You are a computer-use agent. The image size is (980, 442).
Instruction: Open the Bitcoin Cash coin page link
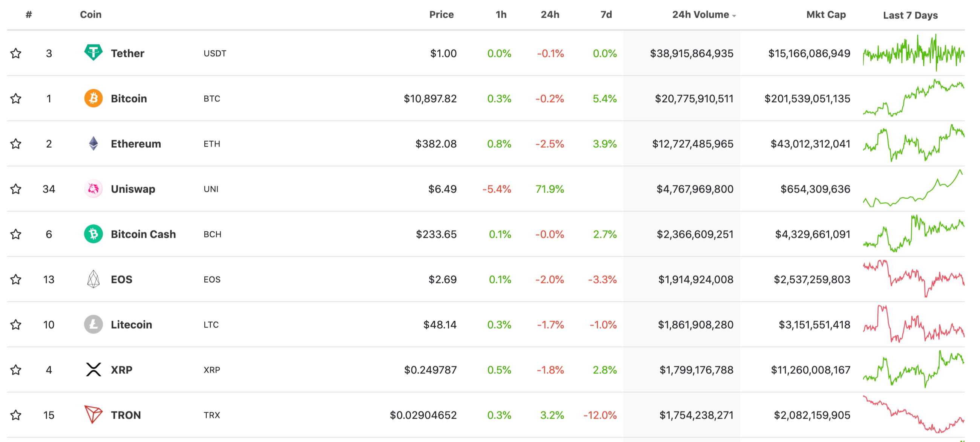point(143,234)
